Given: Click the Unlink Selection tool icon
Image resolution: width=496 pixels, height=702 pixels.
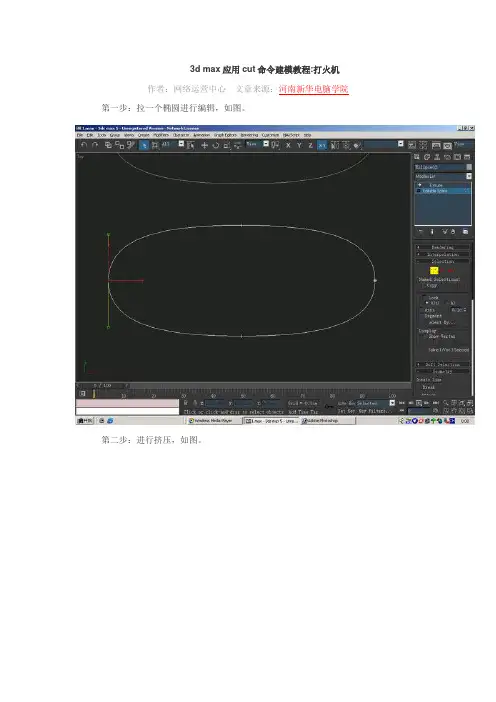Looking at the screenshot, I should point(120,145).
